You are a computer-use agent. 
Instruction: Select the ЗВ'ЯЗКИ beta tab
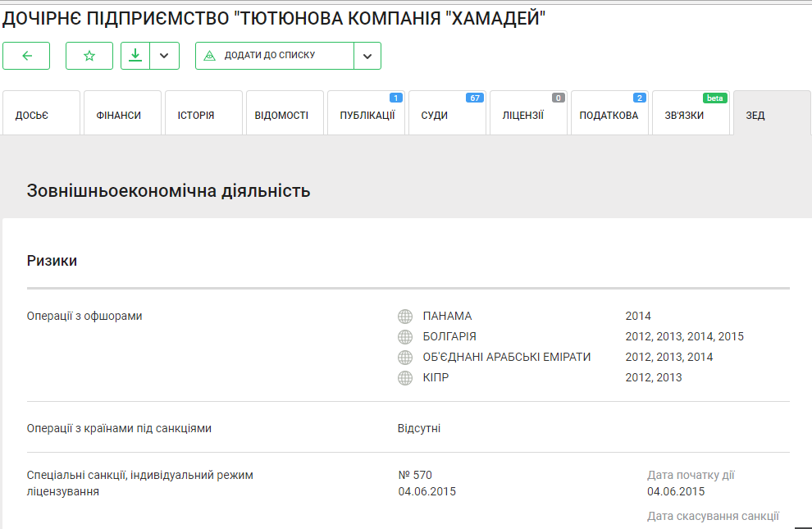[x=684, y=116]
